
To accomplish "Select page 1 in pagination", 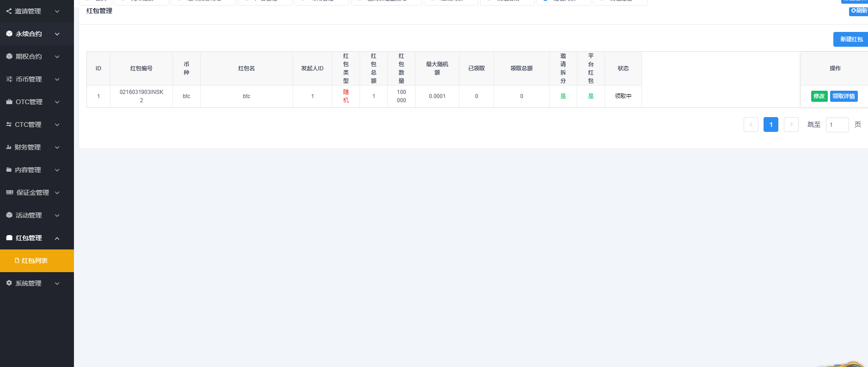I will 770,124.
